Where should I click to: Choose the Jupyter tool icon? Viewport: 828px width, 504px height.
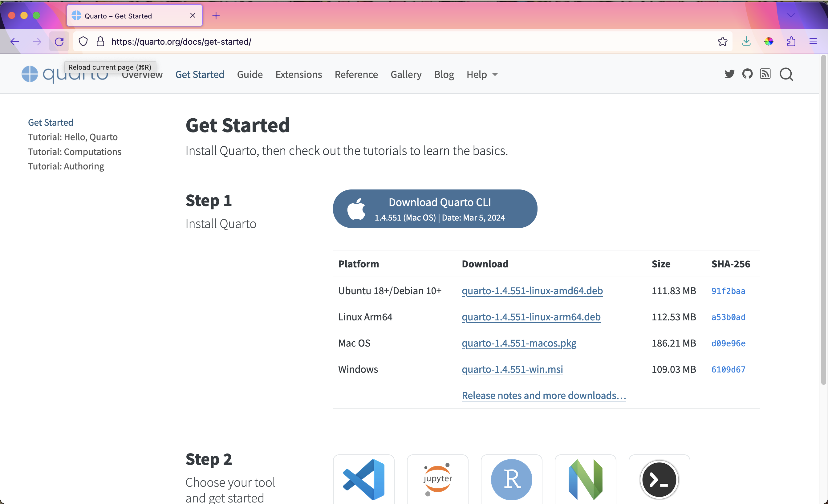(x=437, y=479)
